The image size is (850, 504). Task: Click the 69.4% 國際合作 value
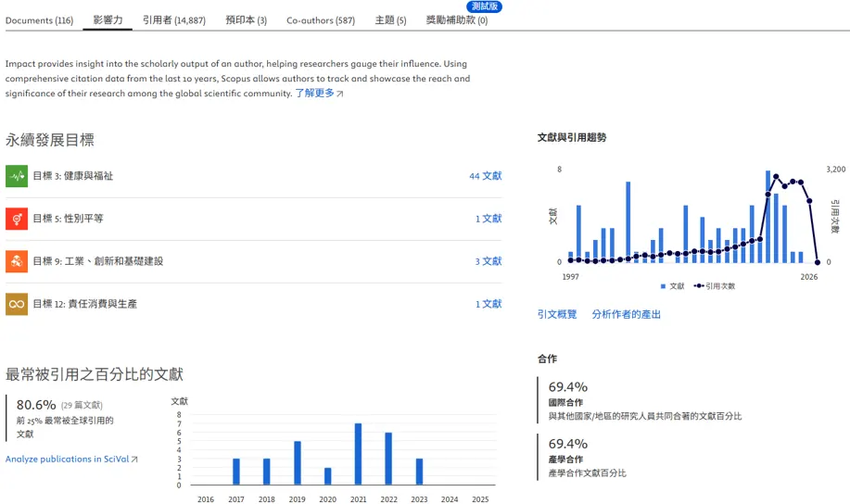(x=568, y=387)
